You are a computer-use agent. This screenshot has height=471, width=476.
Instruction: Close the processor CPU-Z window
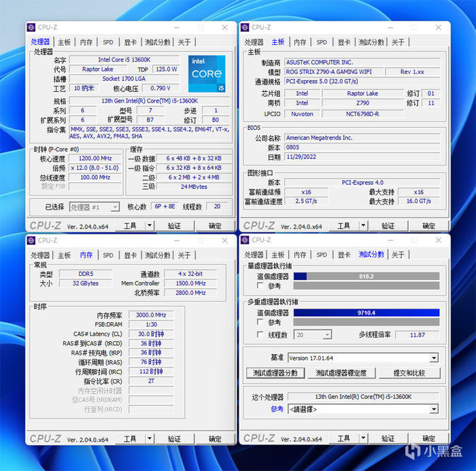pos(224,28)
